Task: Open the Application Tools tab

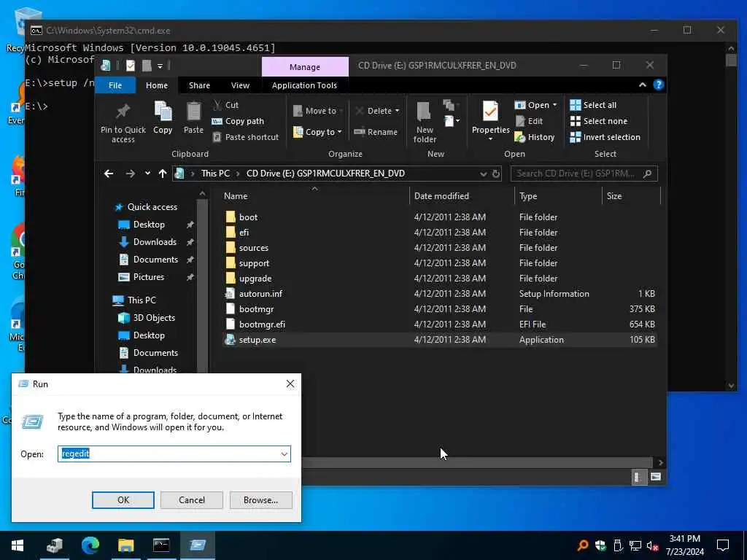Action: [x=304, y=85]
